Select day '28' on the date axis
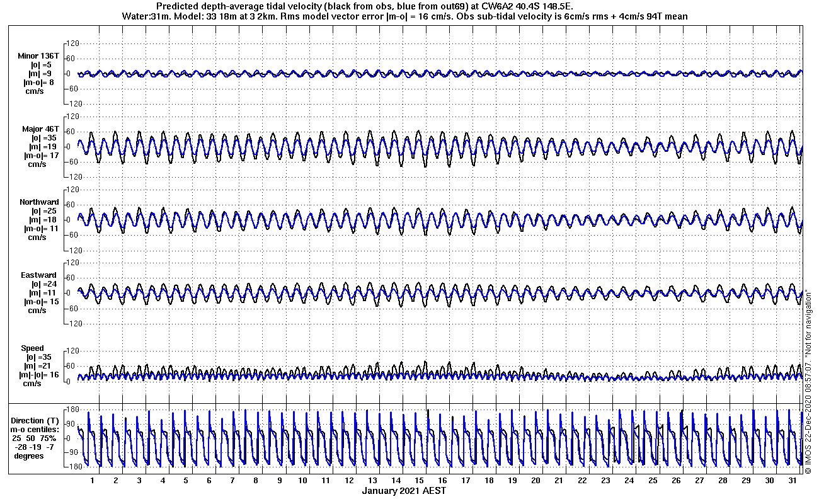The image size is (819, 504). [x=723, y=481]
